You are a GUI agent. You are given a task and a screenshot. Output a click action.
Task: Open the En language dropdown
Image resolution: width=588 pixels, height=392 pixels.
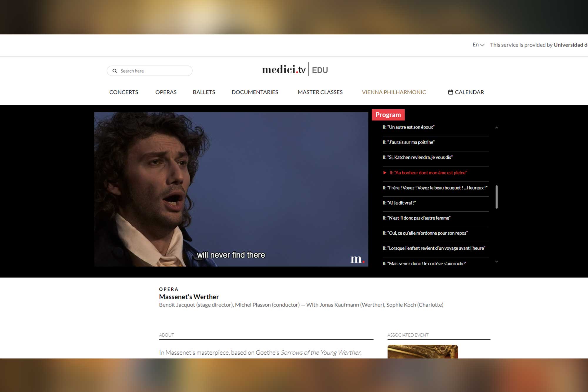[478, 45]
